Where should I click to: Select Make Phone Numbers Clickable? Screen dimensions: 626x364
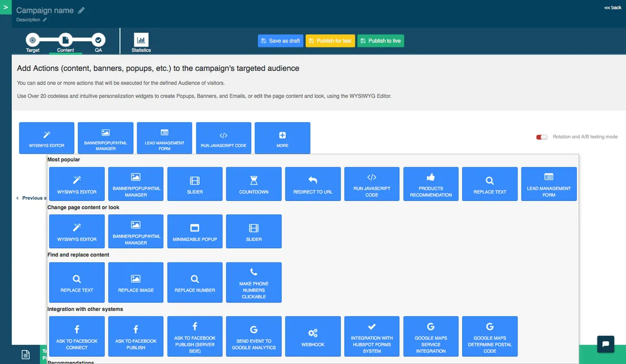click(x=254, y=282)
